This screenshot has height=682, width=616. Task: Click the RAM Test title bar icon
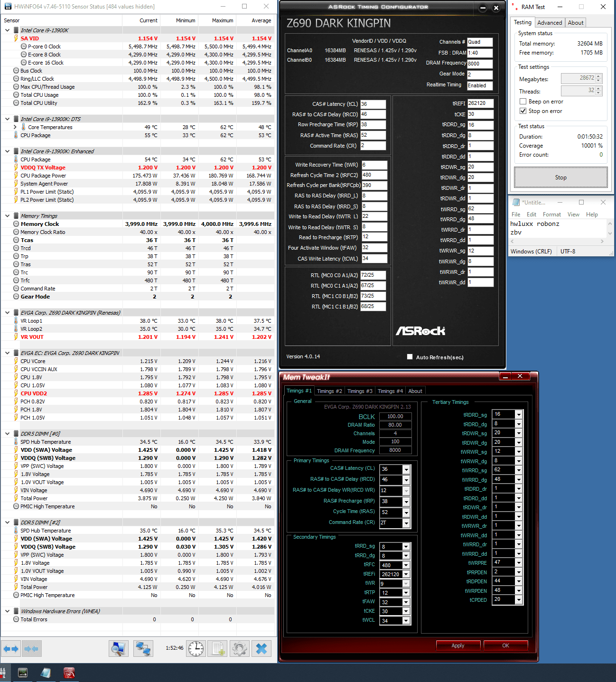[x=515, y=7]
